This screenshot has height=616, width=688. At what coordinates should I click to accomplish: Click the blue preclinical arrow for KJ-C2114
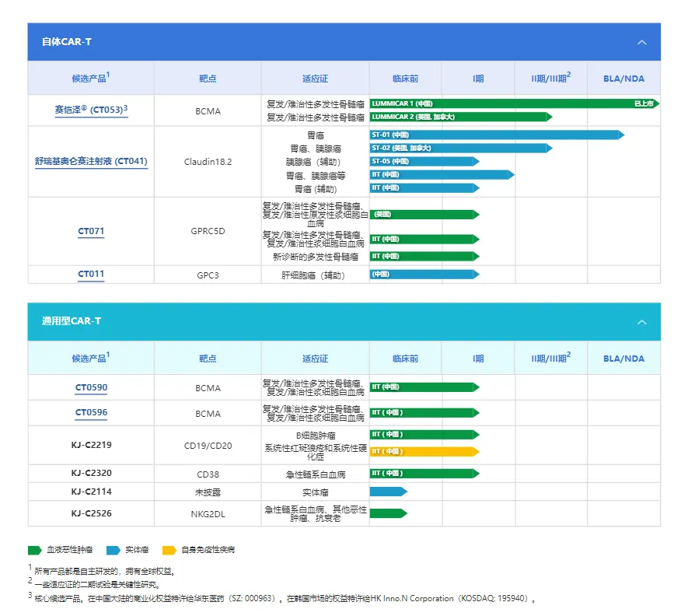[x=387, y=492]
